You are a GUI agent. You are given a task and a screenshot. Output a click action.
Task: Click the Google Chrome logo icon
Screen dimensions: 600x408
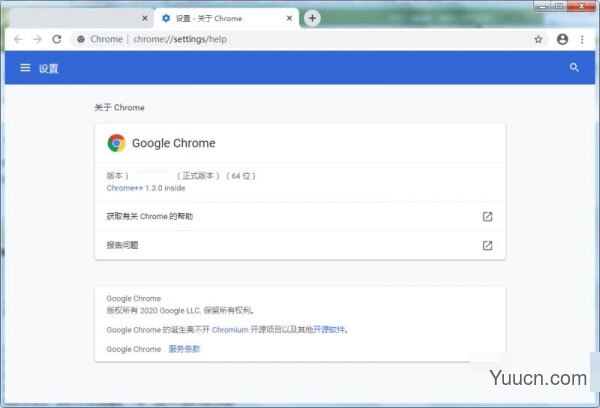[x=117, y=143]
